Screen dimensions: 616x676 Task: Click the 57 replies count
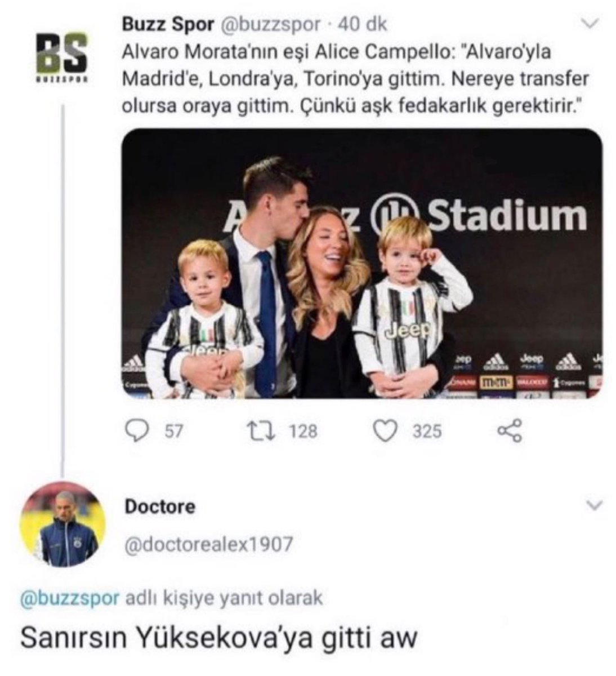click(x=174, y=432)
